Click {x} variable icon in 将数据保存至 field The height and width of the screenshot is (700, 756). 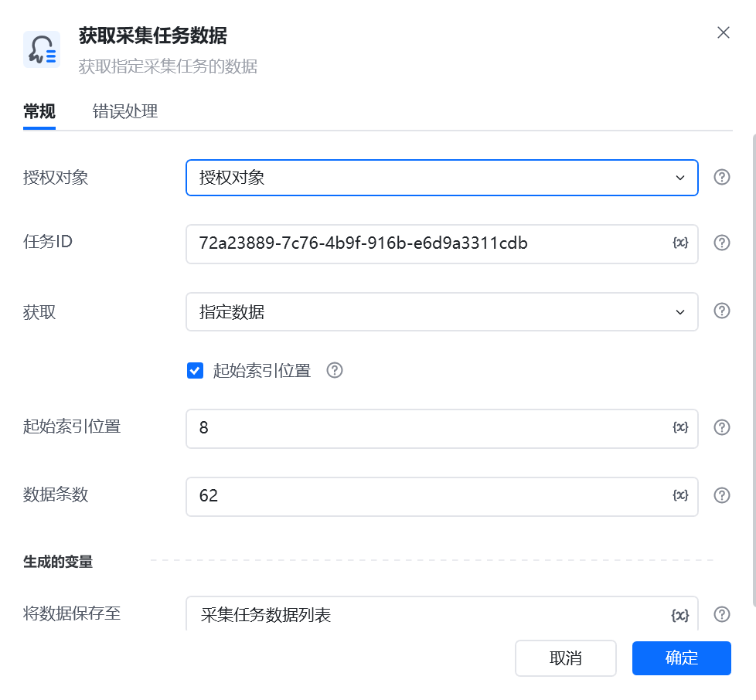[680, 615]
